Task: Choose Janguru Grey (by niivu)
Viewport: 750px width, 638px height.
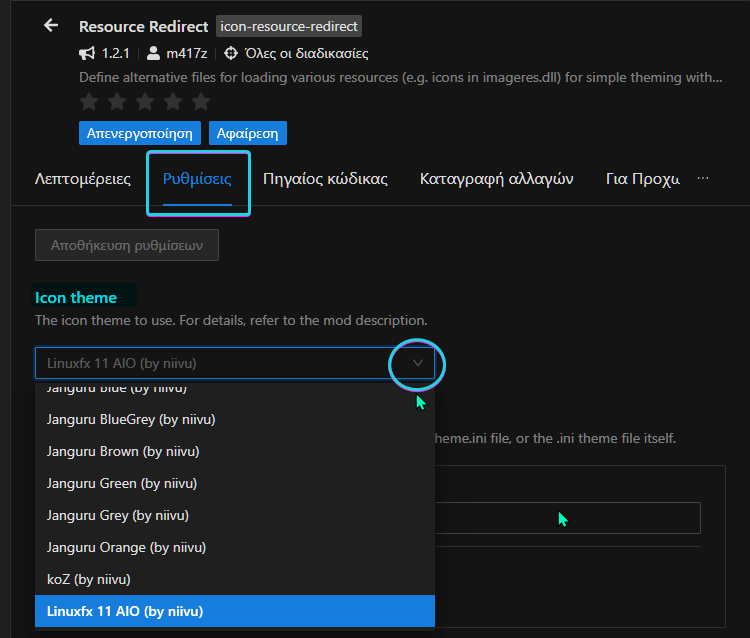Action: [235, 516]
